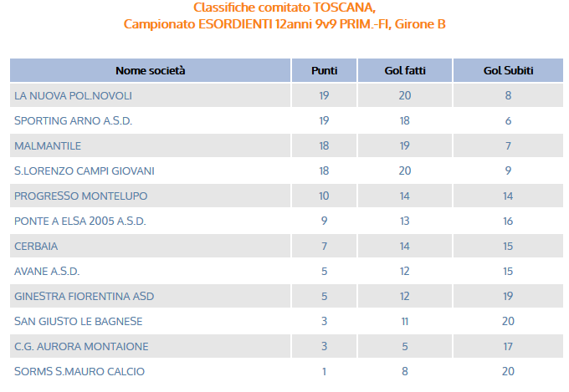
Task: Click the Gol fatti column header
Action: pyautogui.click(x=405, y=70)
